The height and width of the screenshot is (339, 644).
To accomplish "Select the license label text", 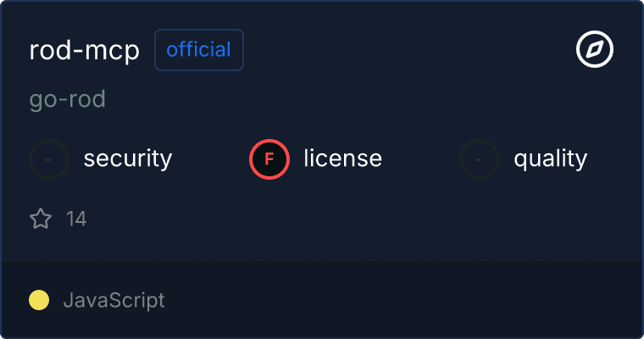I will click(x=342, y=158).
